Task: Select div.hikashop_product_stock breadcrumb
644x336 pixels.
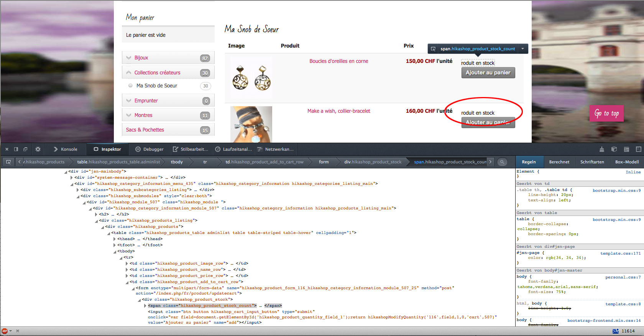Action: tap(373, 162)
